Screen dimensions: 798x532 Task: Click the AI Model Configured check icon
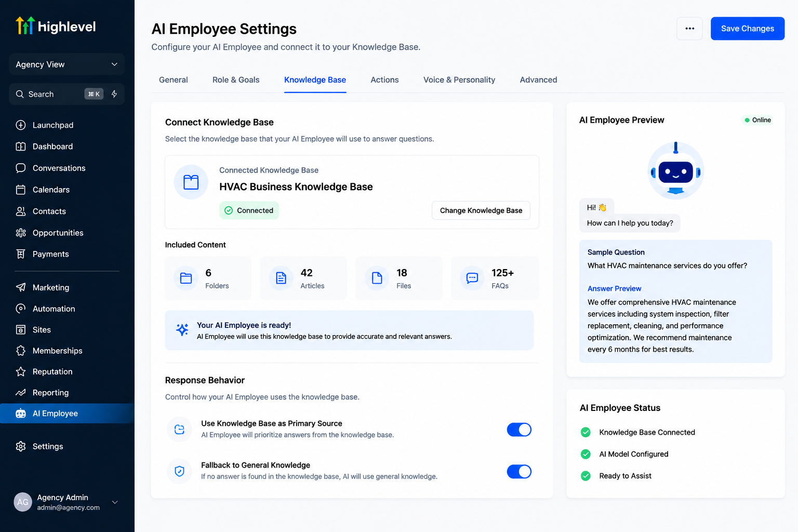(586, 454)
